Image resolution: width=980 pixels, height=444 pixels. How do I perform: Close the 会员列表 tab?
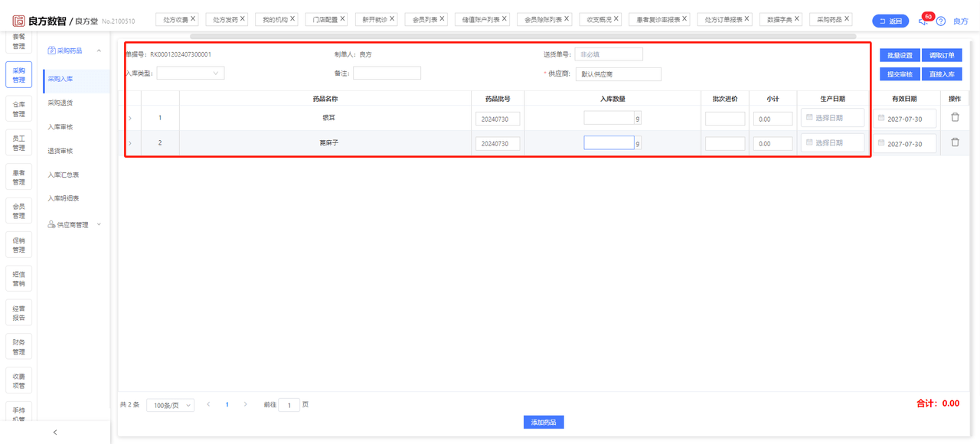pos(442,18)
